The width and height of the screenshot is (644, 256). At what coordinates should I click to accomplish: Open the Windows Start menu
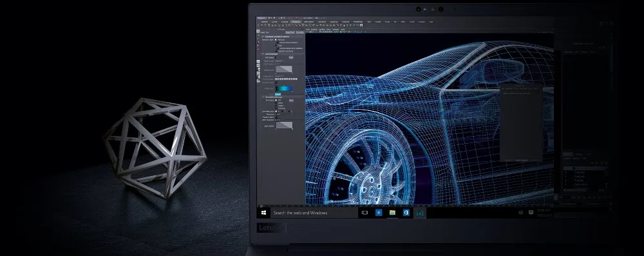click(263, 213)
